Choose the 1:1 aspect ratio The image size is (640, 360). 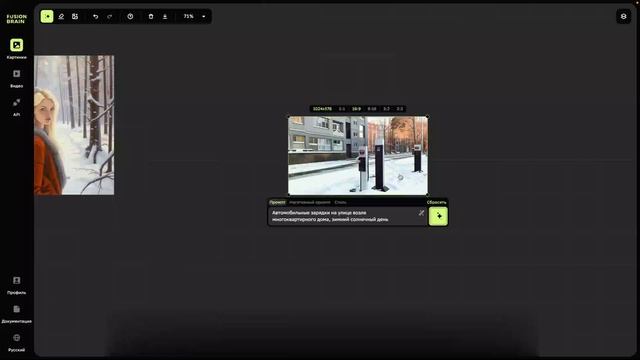[x=342, y=109]
